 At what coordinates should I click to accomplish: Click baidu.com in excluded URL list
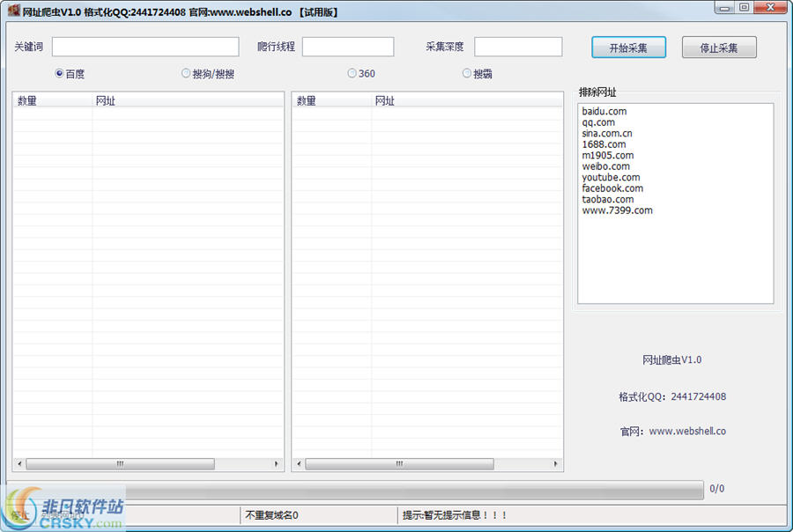click(x=604, y=111)
